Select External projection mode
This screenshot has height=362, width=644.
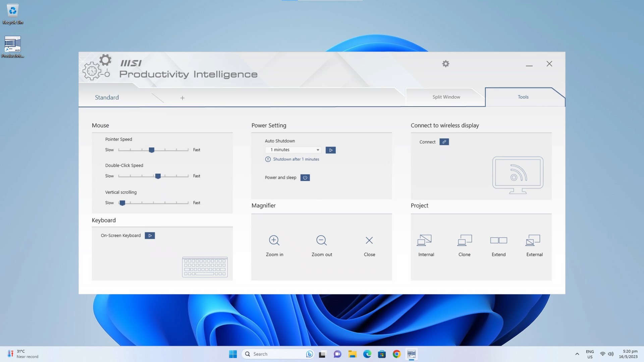(x=533, y=240)
